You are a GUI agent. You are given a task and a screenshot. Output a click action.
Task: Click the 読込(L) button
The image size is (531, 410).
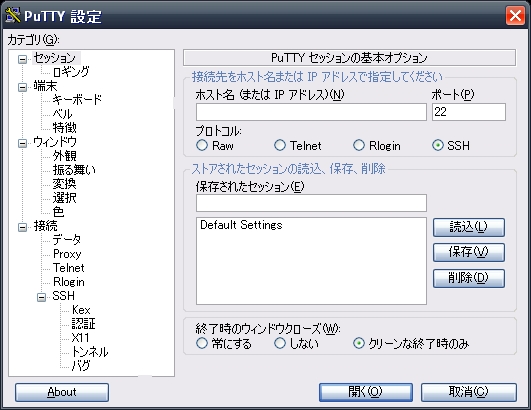pyautogui.click(x=469, y=227)
